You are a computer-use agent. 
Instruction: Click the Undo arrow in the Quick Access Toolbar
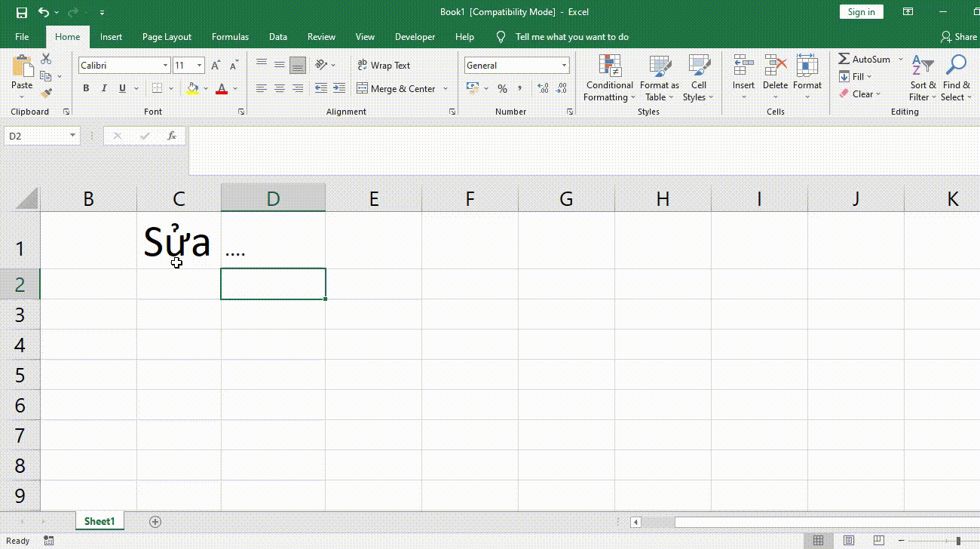coord(44,12)
